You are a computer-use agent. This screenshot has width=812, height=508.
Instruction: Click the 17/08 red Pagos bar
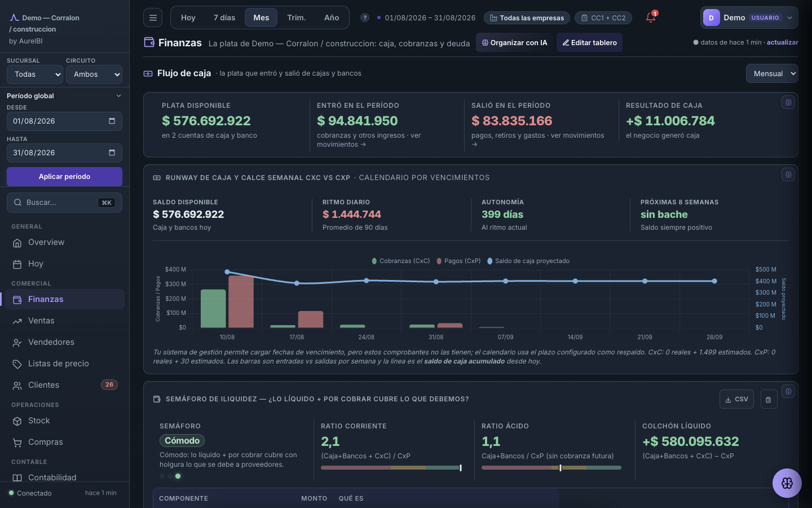pyautogui.click(x=311, y=319)
